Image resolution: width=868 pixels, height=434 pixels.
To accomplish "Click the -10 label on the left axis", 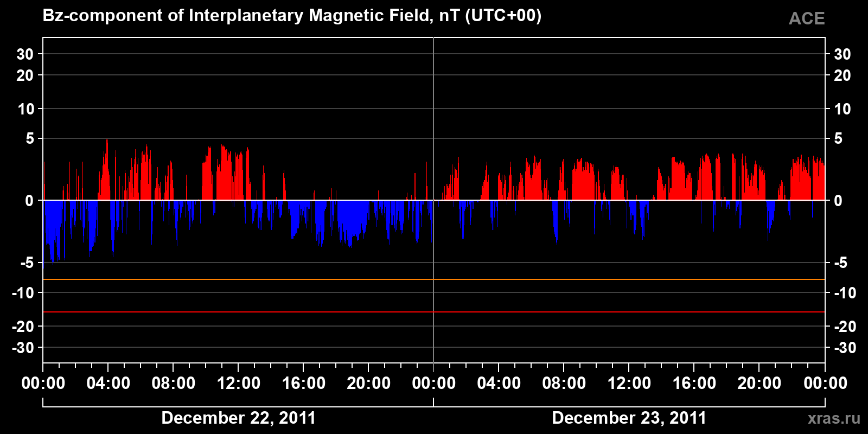I will point(23,293).
